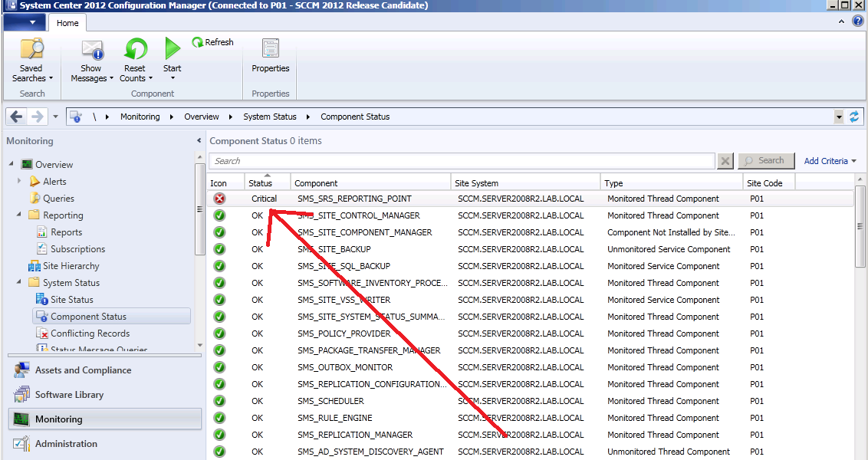Viewport: 868px width, 460px height.
Task: Sort by the Type column header
Action: pos(672,182)
